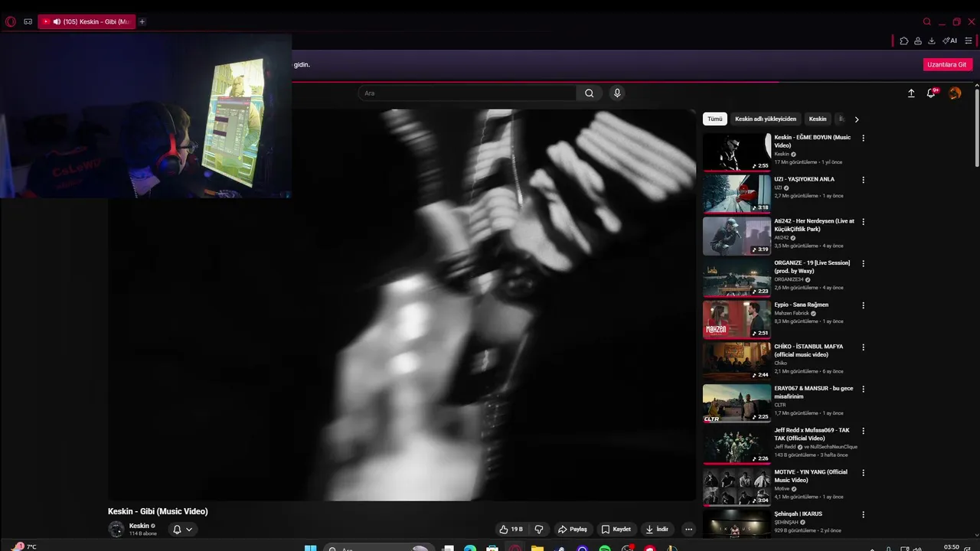Open Jeff Redd x Mufasa069 TAK TAK thumbnail

(x=737, y=445)
